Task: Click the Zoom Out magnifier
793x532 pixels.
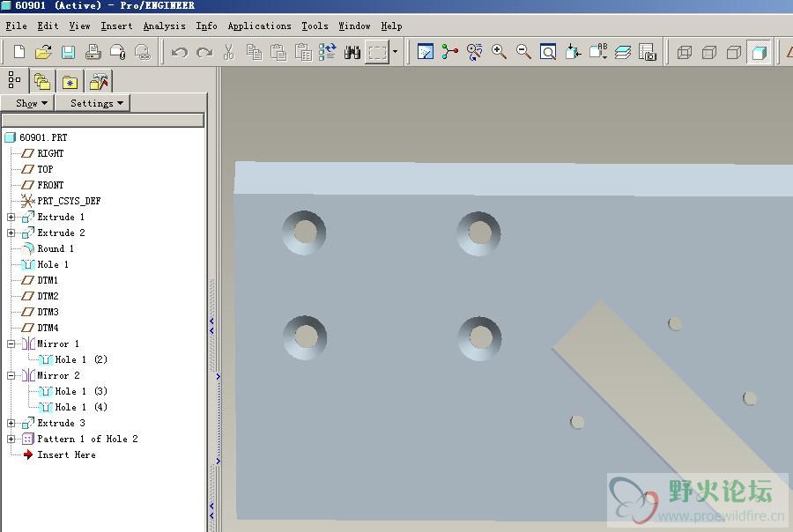Action: 524,52
